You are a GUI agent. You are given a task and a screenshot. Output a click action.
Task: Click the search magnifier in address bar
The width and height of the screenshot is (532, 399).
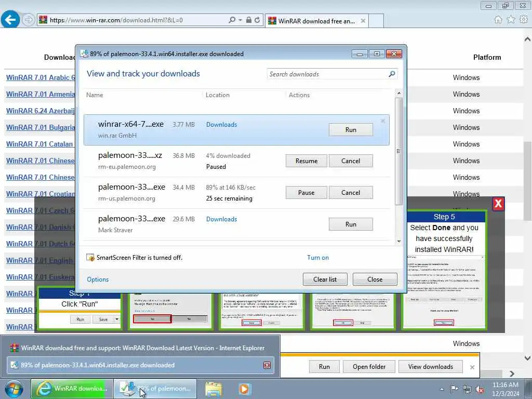(232, 20)
